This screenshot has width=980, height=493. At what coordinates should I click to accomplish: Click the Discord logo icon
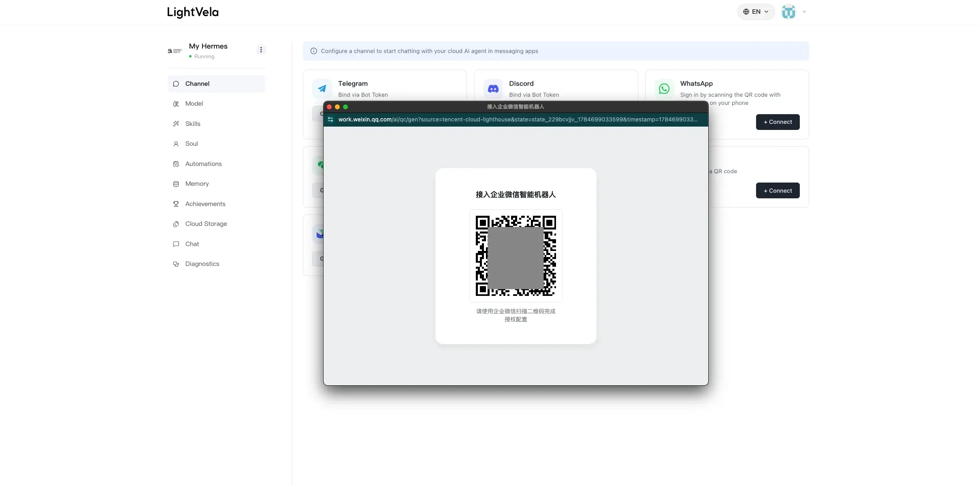493,89
